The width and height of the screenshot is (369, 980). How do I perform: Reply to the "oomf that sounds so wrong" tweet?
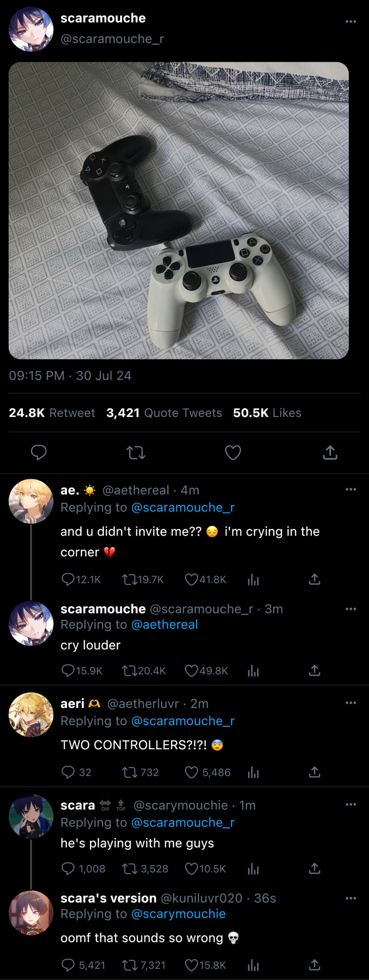coord(68,965)
